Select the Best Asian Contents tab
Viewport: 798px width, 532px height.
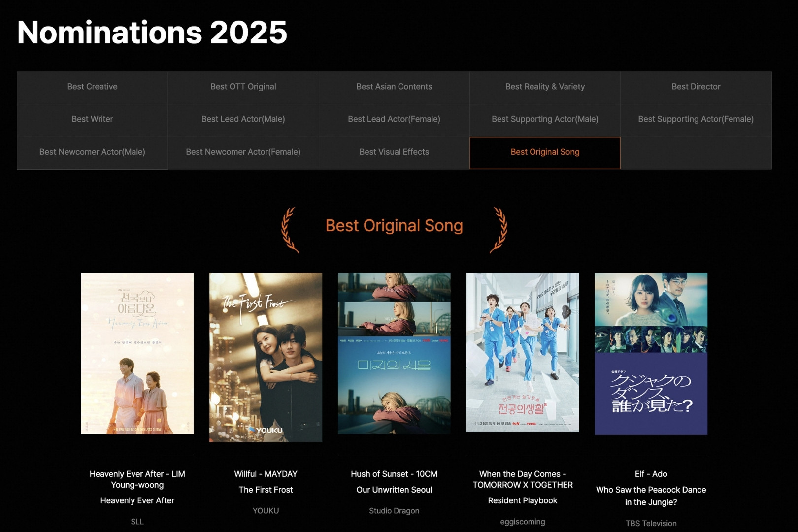394,87
